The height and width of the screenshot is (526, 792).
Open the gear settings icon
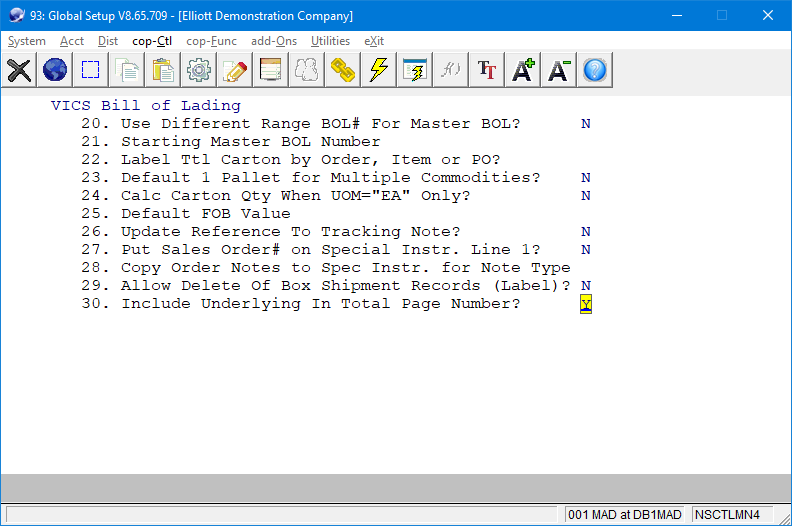[199, 70]
